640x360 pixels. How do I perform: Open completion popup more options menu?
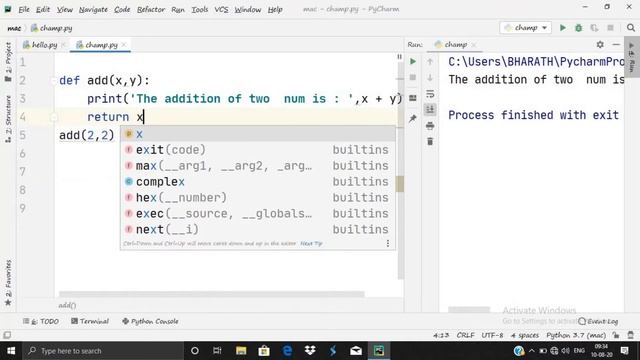[x=387, y=243]
